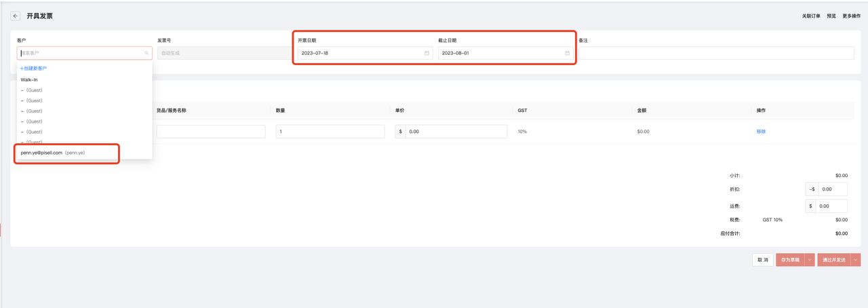The width and height of the screenshot is (868, 308).
Task: Focus the 搜索客户 customer search field
Action: pos(85,53)
